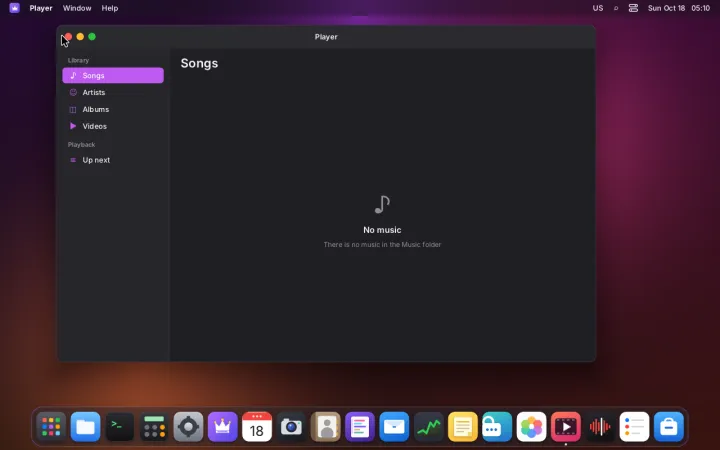The height and width of the screenshot is (450, 720).
Task: Select Songs in the Library sidebar
Action: tap(113, 75)
